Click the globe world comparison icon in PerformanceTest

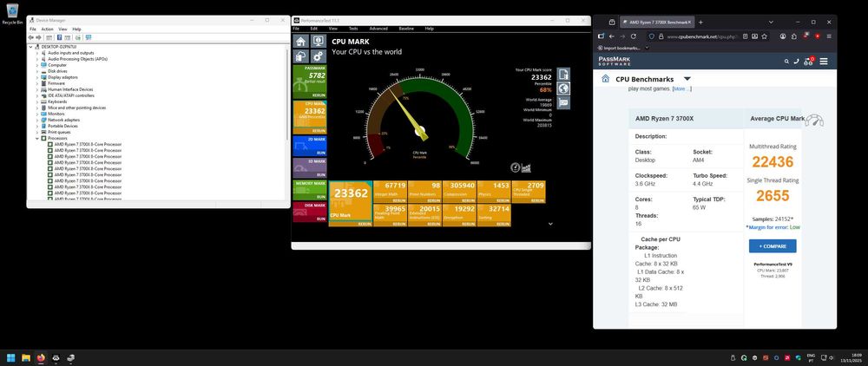coord(563,88)
